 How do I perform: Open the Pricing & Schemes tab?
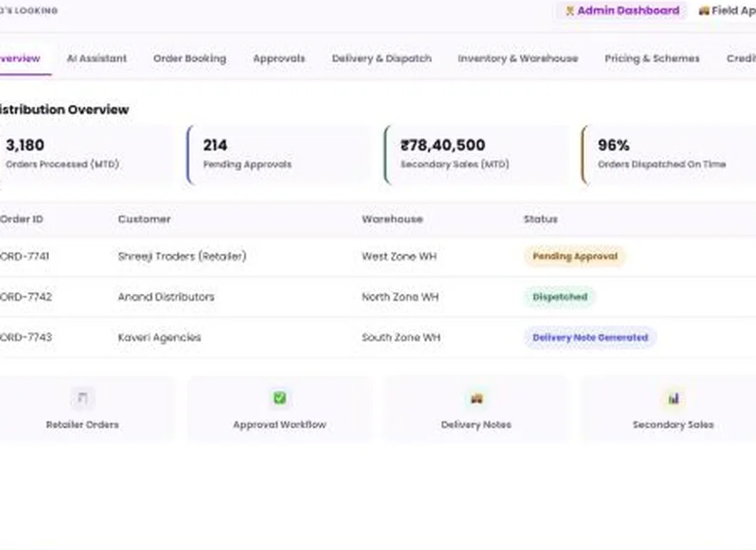(x=652, y=58)
